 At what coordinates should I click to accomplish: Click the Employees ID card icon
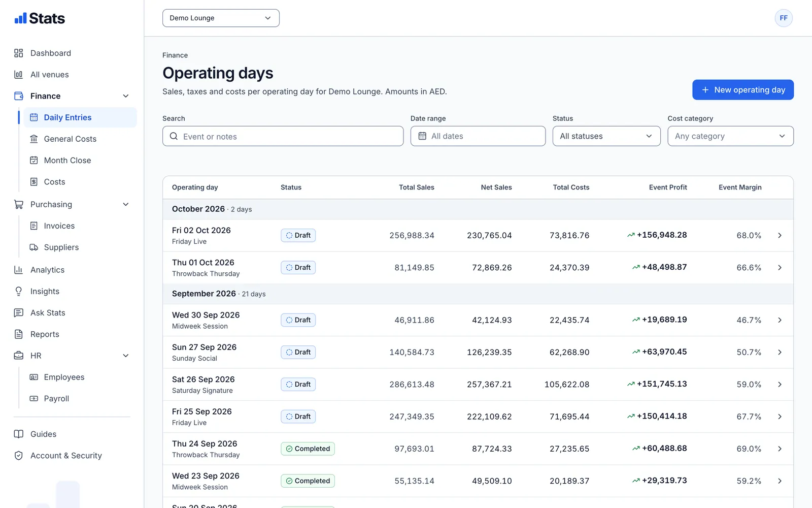coord(34,377)
